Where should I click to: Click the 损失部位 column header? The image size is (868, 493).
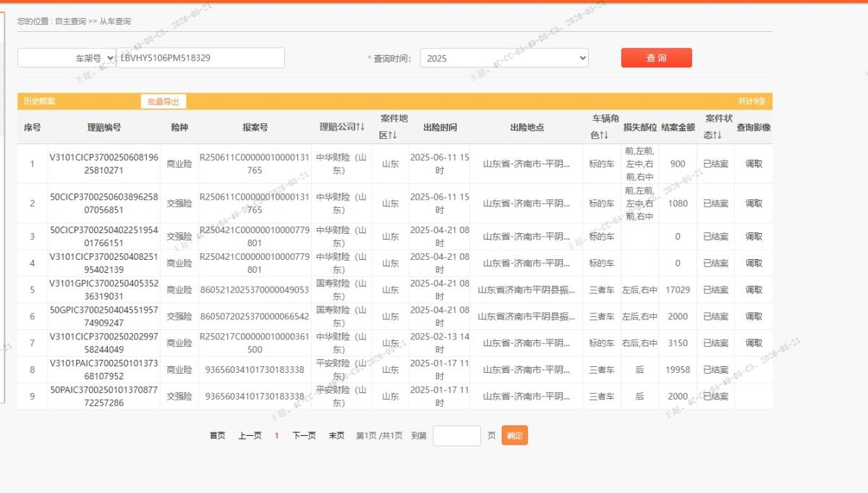click(x=640, y=127)
